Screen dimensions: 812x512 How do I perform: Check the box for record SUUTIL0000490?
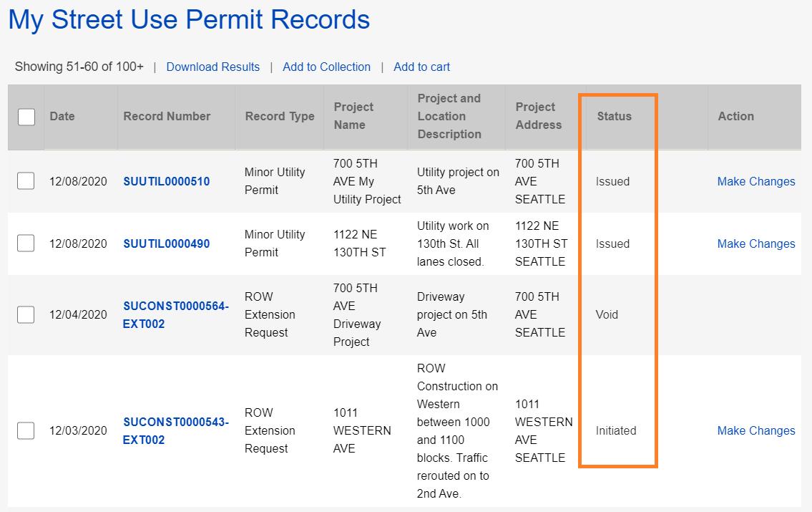[26, 243]
